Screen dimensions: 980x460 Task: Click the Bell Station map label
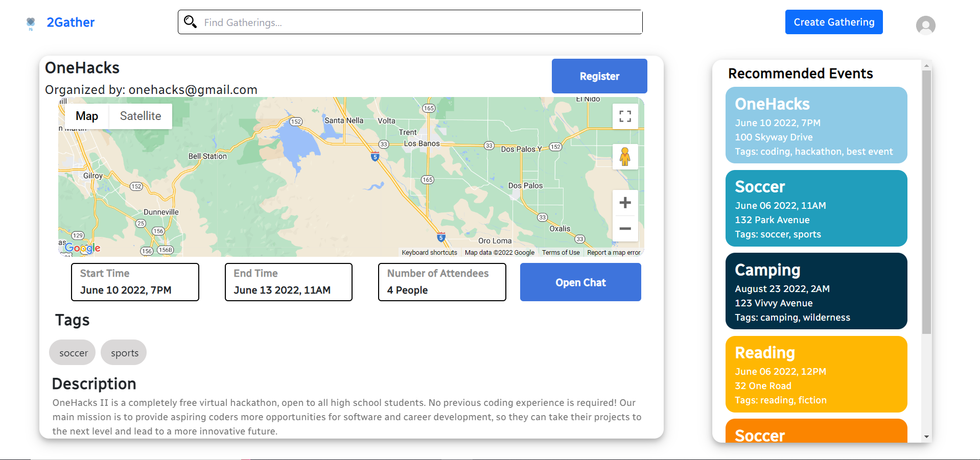pos(207,156)
